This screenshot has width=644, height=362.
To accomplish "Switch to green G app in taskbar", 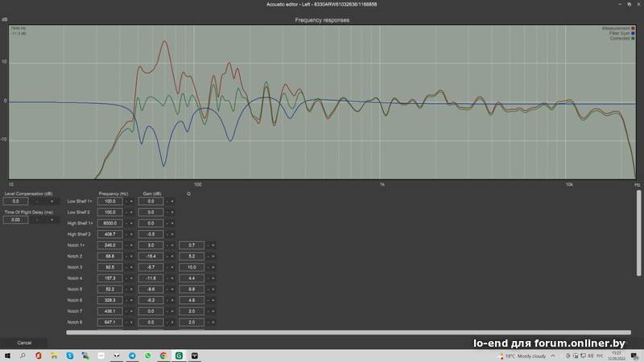I will tap(179, 356).
